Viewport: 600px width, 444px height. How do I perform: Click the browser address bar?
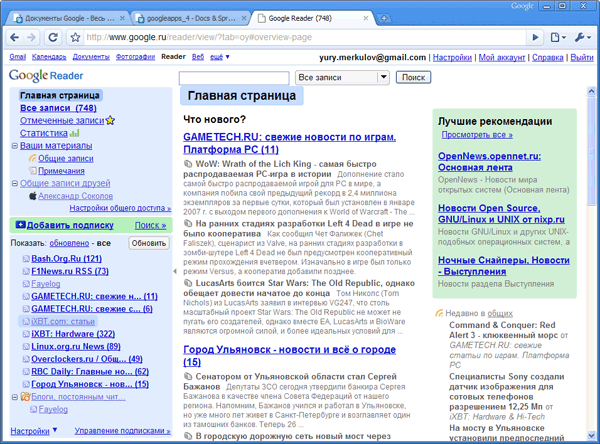pyautogui.click(x=304, y=37)
